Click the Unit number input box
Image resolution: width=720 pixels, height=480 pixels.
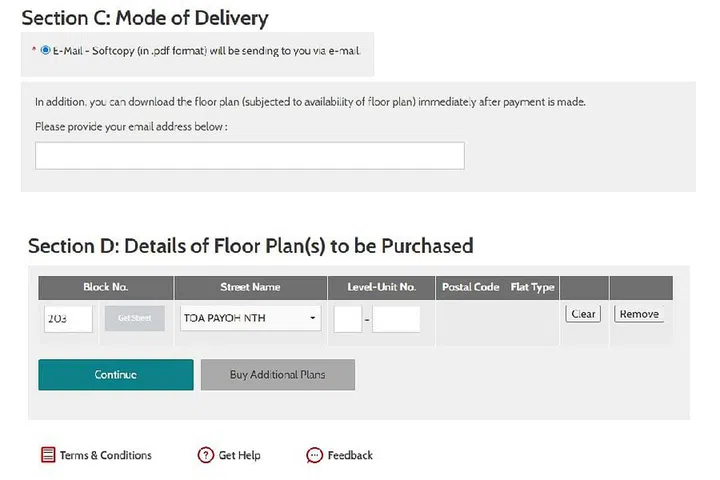[396, 318]
